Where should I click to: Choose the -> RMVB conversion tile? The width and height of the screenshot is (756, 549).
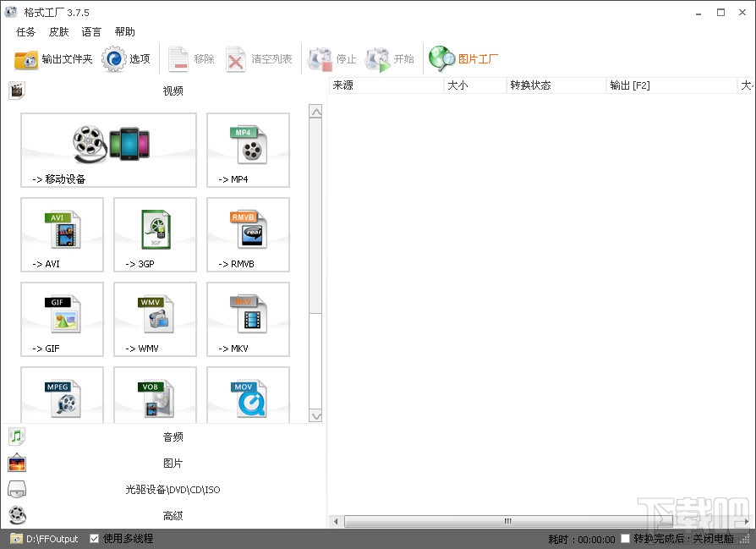pyautogui.click(x=248, y=234)
